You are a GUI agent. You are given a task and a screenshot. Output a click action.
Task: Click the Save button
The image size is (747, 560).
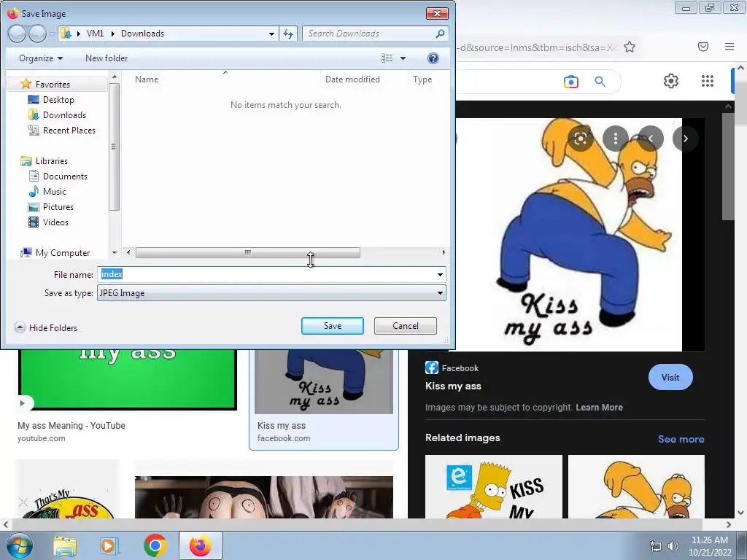[333, 326]
